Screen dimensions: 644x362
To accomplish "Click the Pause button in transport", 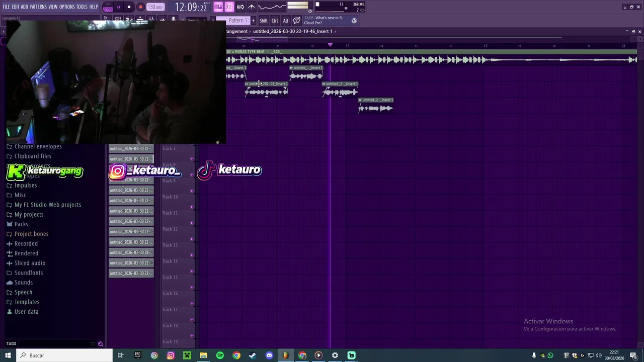I will [x=118, y=7].
